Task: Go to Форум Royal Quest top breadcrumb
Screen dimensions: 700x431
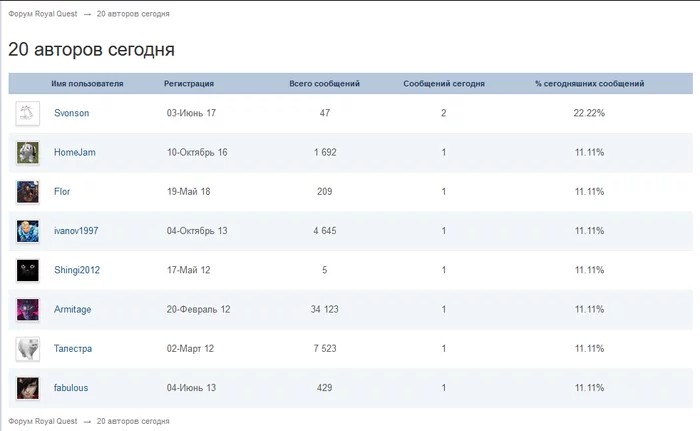Action: click(43, 14)
